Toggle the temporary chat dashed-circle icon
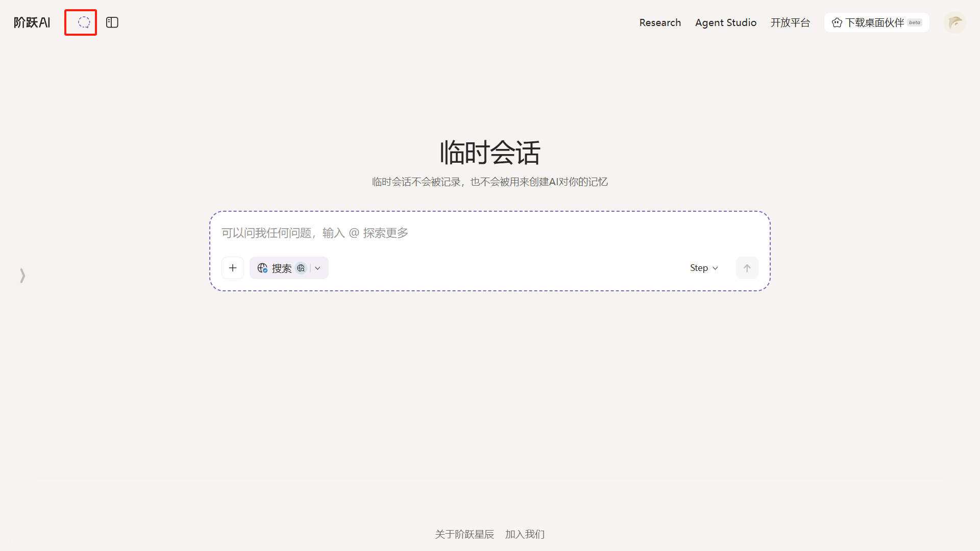 coord(84,22)
